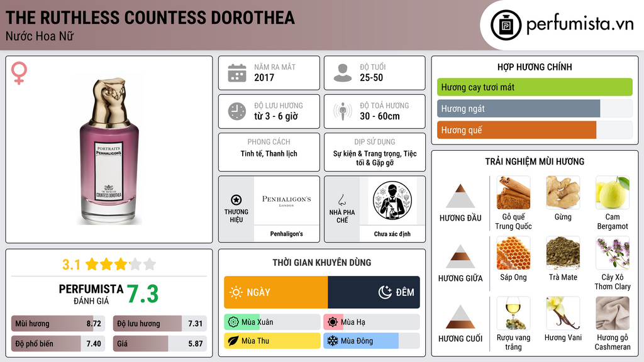Click the Trải nghiệm mùi hương heading

(x=535, y=162)
